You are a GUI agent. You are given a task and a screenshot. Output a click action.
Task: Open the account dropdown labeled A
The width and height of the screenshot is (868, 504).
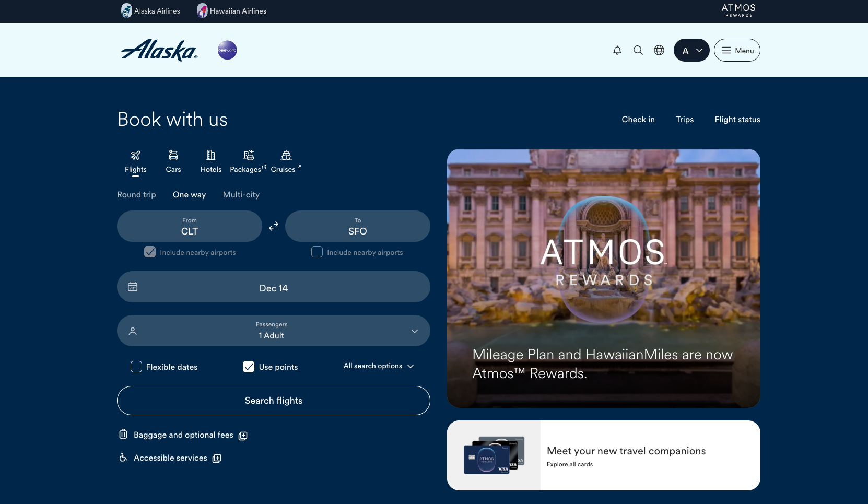tap(691, 50)
